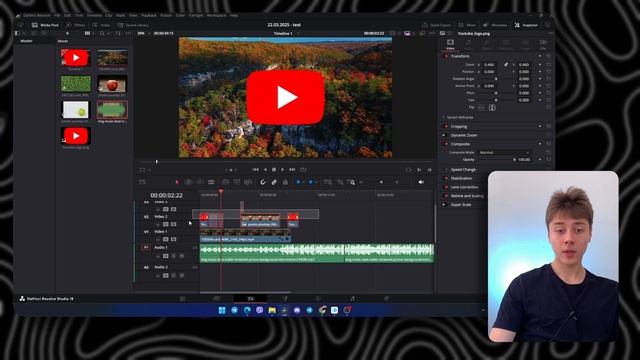Expand the Smart Reframe section
The image size is (640, 360).
pyautogui.click(x=460, y=118)
